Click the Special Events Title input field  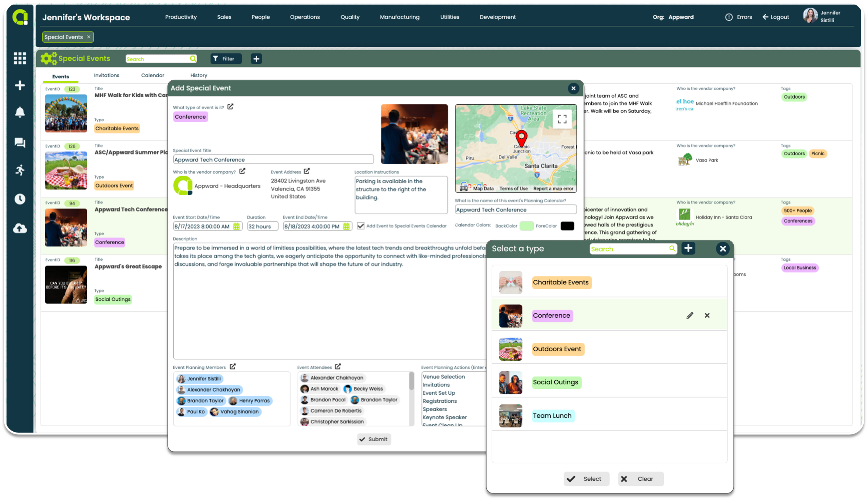(x=273, y=160)
